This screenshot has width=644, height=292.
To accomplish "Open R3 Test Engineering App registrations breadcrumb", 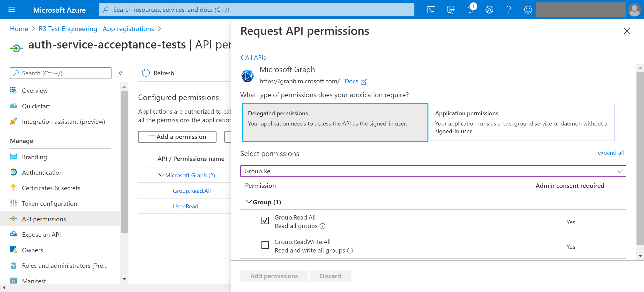I will [96, 29].
